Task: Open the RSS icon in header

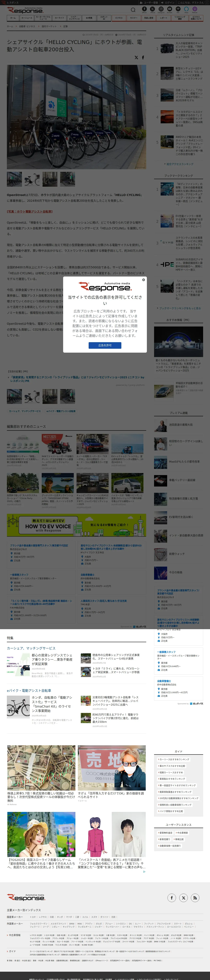Action: (x=178, y=9)
